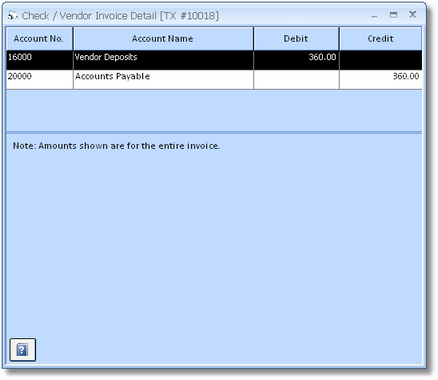Maximize the Vendor Invoice Detail window
Screen dimensions: 438x380
click(394, 15)
